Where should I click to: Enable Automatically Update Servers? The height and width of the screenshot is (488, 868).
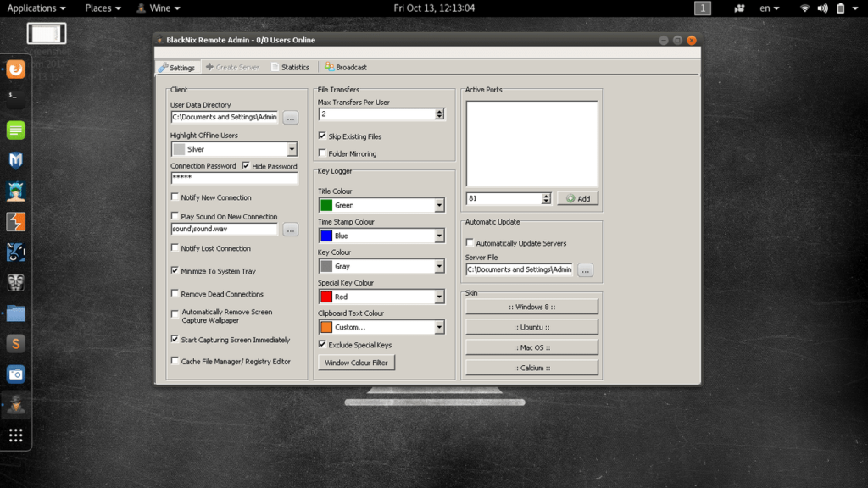(470, 242)
